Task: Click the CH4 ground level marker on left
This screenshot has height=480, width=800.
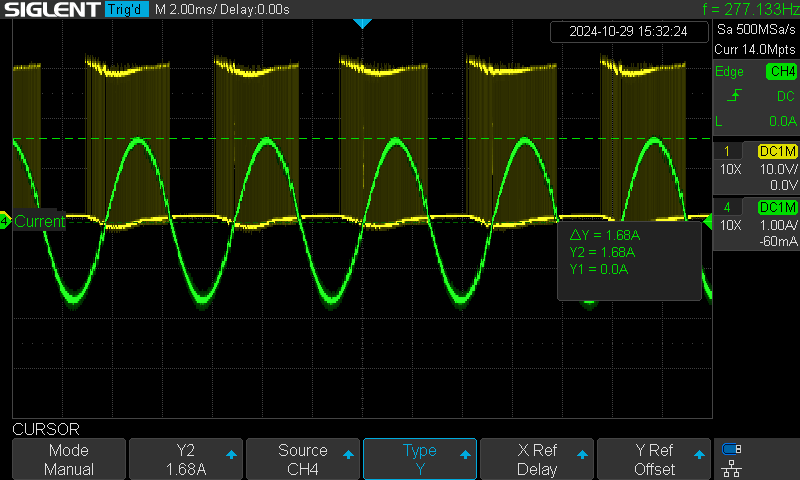Action: click(x=5, y=221)
